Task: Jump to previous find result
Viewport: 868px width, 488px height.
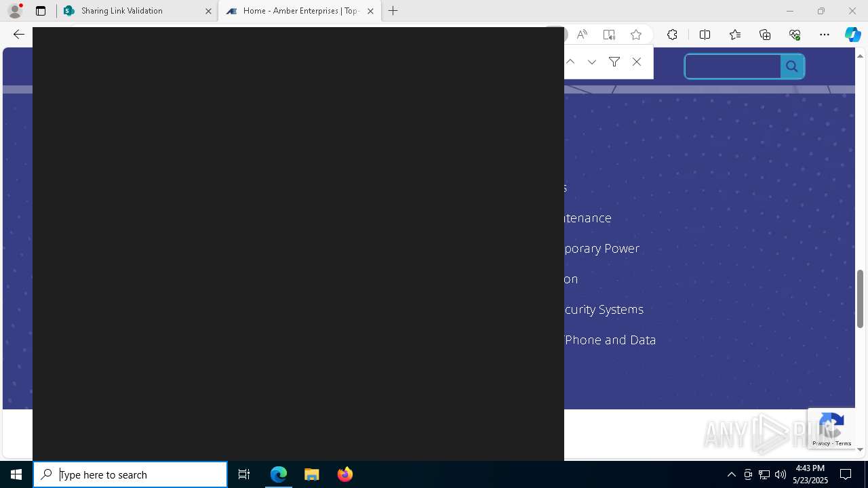Action: click(570, 62)
